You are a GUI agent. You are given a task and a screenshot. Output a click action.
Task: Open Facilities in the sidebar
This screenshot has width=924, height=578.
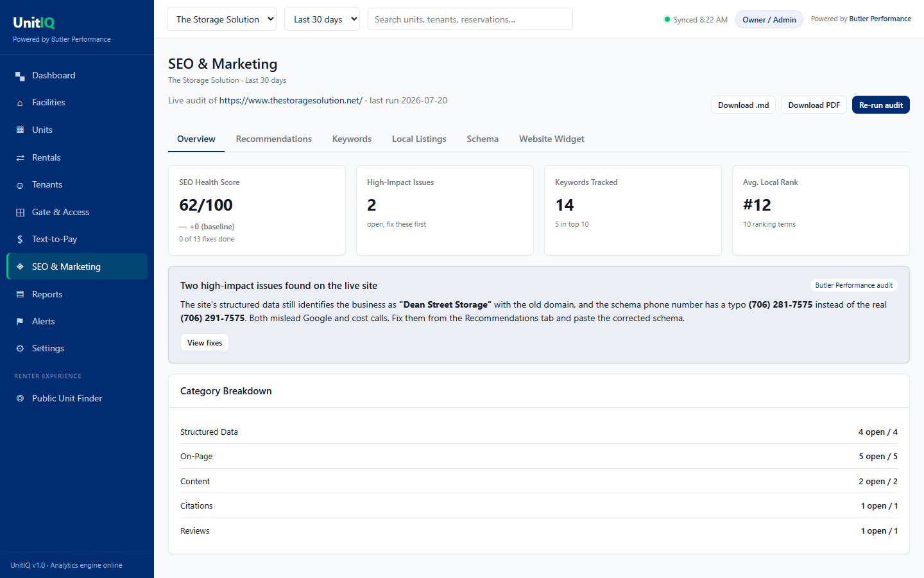coord(77,102)
